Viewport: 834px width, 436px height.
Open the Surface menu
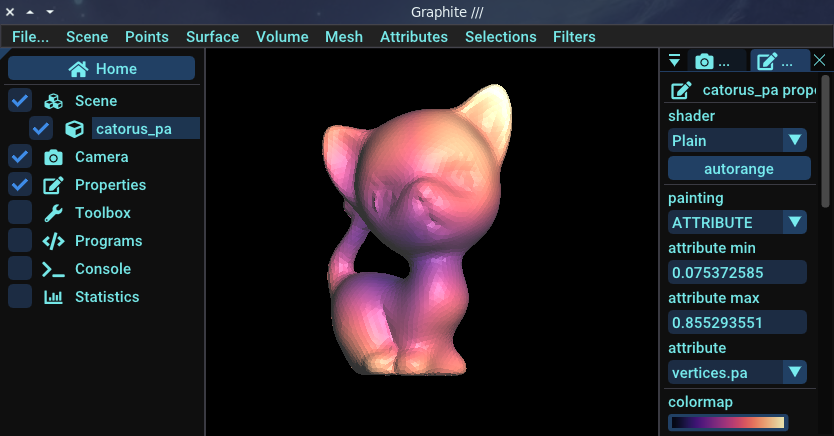(212, 37)
